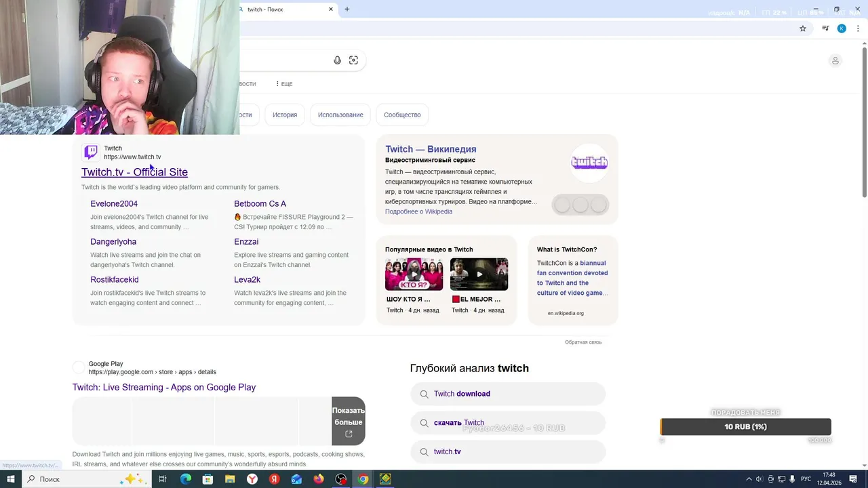The image size is (868, 488).
Task: Open OBS Studio from taskbar
Action: (x=341, y=479)
